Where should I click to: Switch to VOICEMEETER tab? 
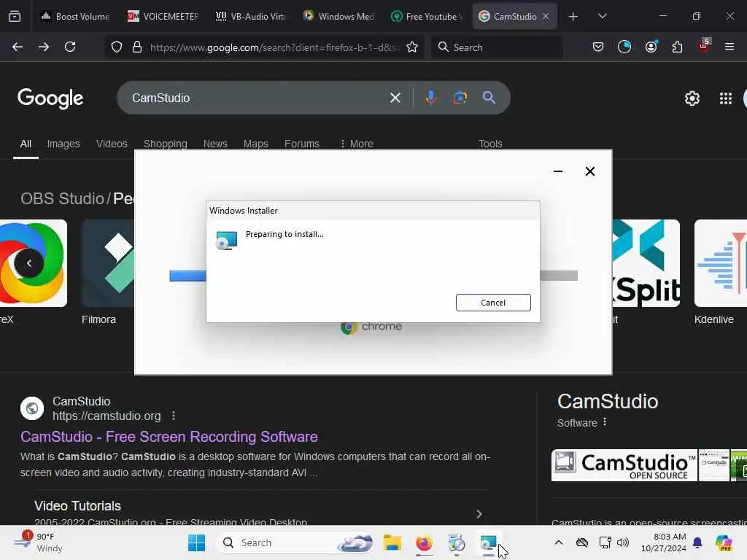163,16
